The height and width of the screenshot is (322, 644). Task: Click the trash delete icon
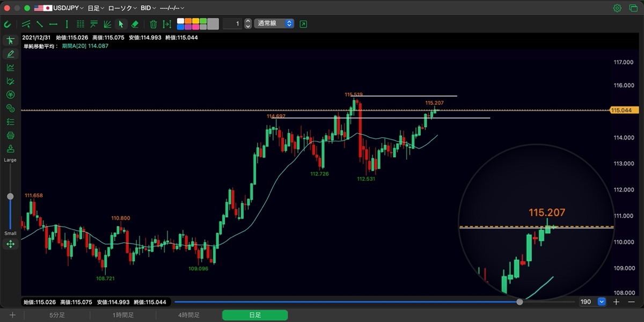click(x=153, y=24)
